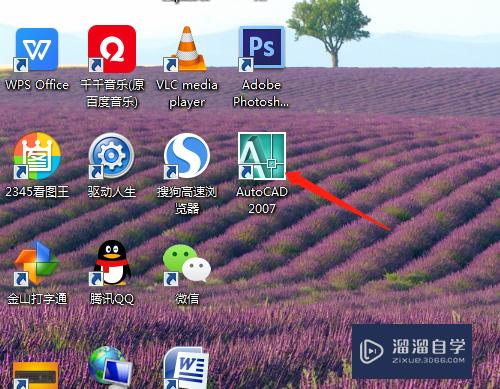Select the 2345看图王 image viewer icon
This screenshot has width=500, height=389.
coord(37,156)
